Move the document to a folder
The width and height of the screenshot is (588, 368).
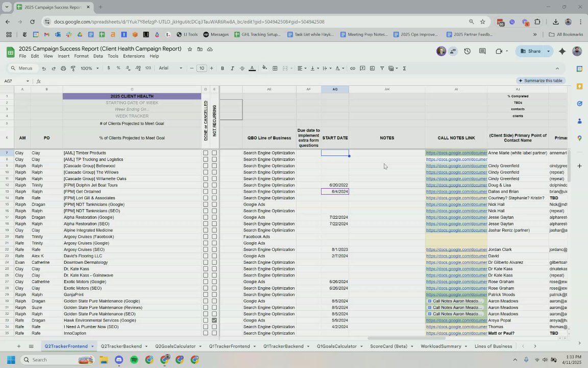[x=200, y=49]
